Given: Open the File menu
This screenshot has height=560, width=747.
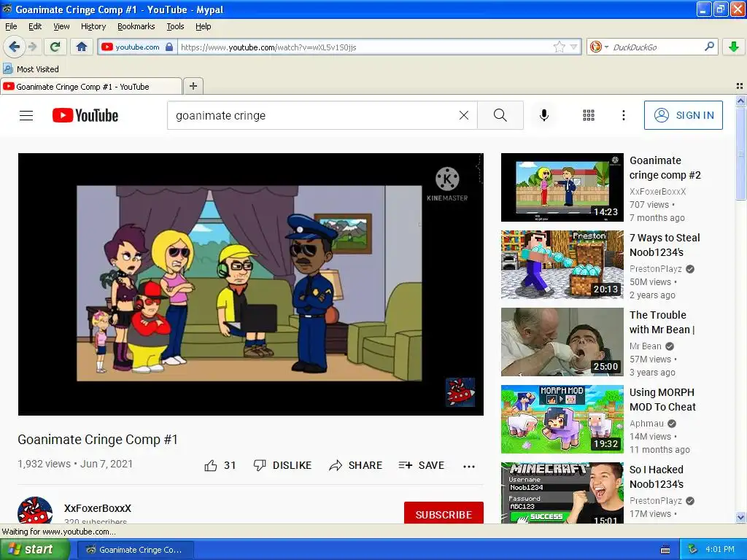Looking at the screenshot, I should click(x=11, y=26).
